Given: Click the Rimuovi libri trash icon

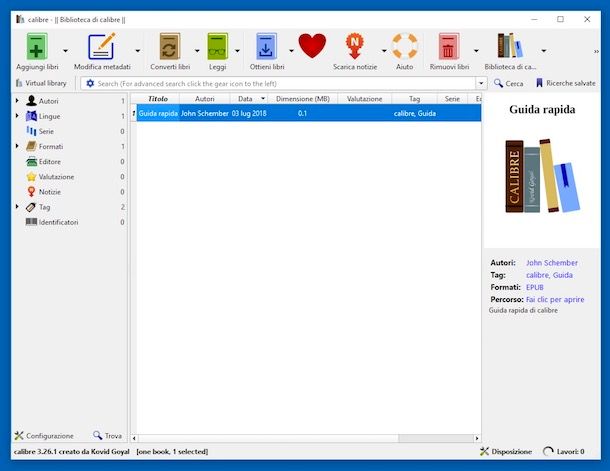Looking at the screenshot, I should click(449, 47).
